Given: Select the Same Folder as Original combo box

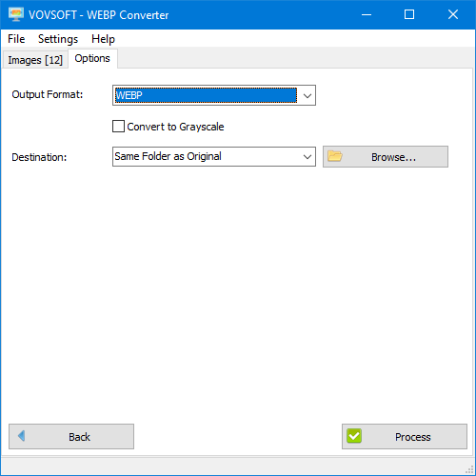Looking at the screenshot, I should click(214, 156).
